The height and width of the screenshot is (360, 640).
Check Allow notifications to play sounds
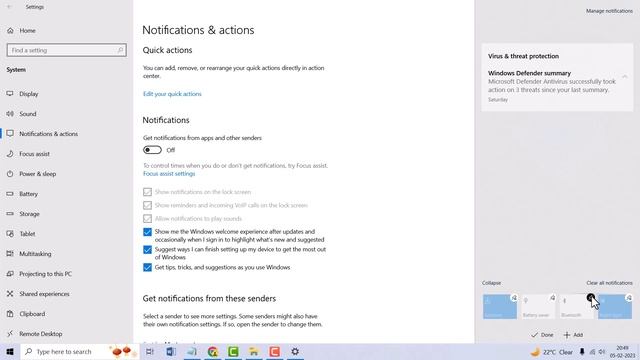tap(147, 219)
